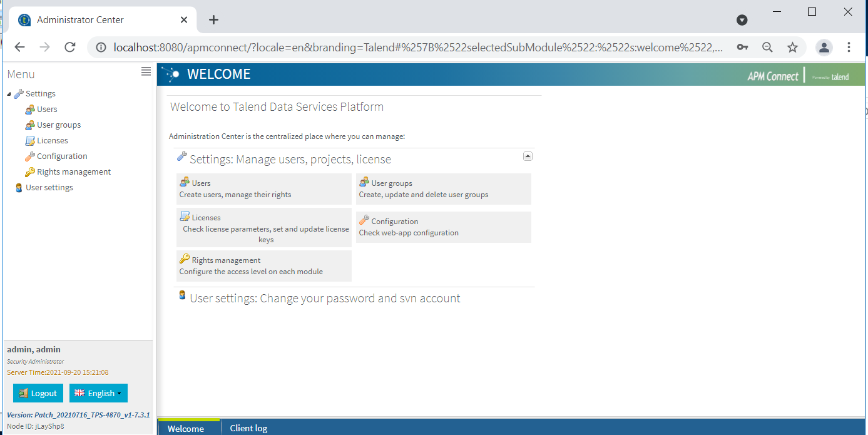
Task: Click the Configuration icon in the welcome card
Action: pyautogui.click(x=364, y=220)
